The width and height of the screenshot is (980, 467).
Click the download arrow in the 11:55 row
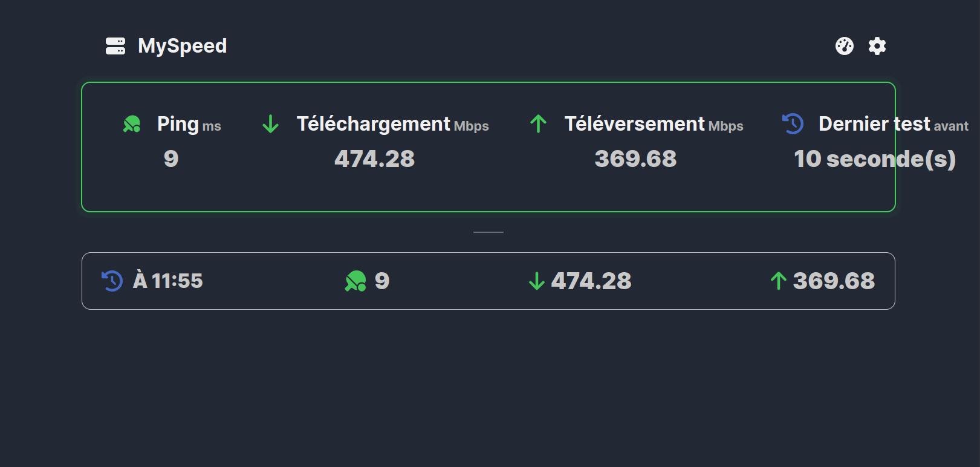point(536,281)
